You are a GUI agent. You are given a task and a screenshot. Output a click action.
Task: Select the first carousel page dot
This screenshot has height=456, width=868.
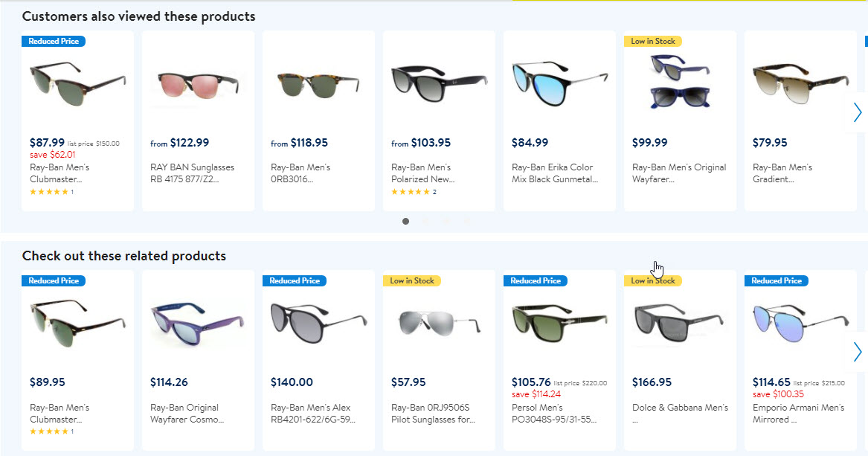tap(405, 221)
